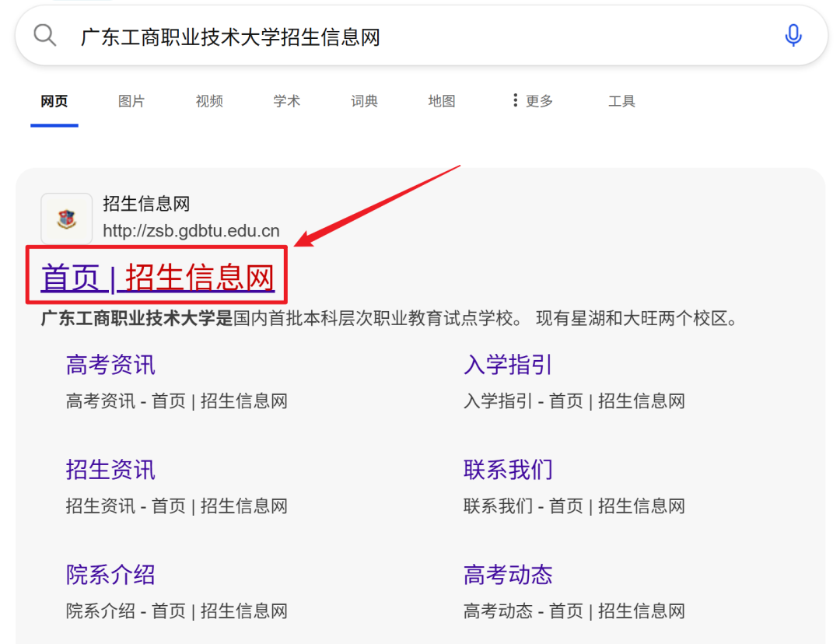Click description '高考动态 - 首页 | 招生信息网'

point(574,611)
